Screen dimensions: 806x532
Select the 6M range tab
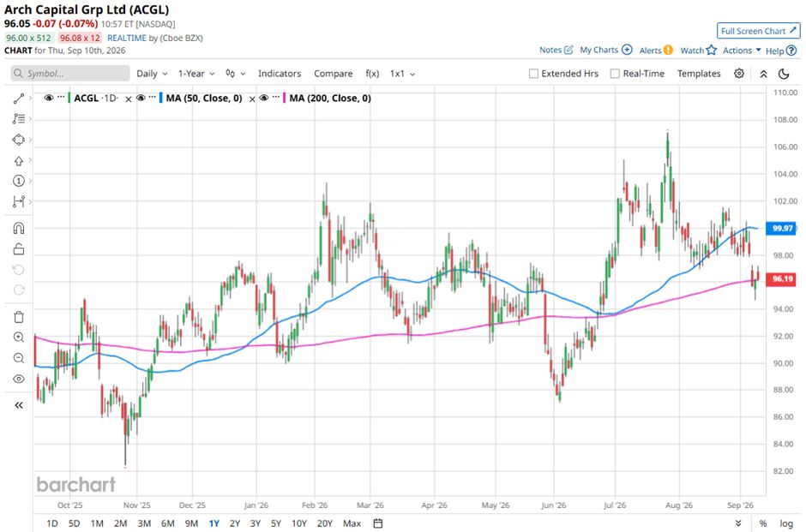tap(167, 523)
